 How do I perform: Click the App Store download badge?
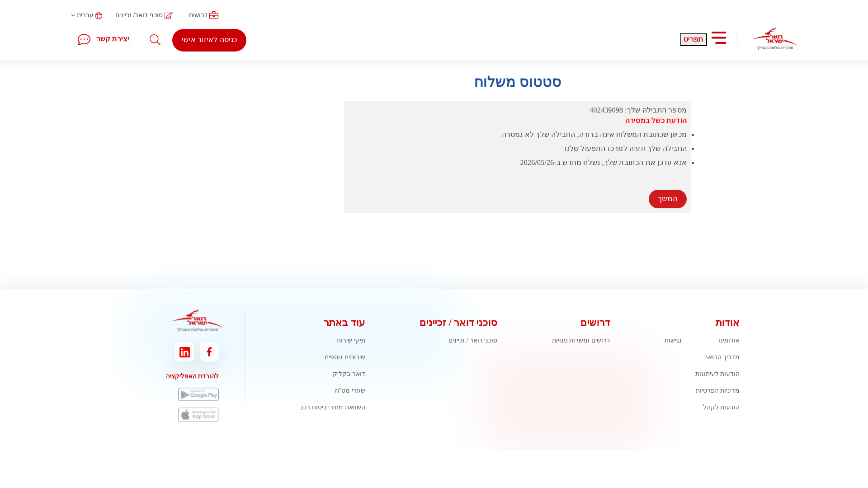point(198,415)
